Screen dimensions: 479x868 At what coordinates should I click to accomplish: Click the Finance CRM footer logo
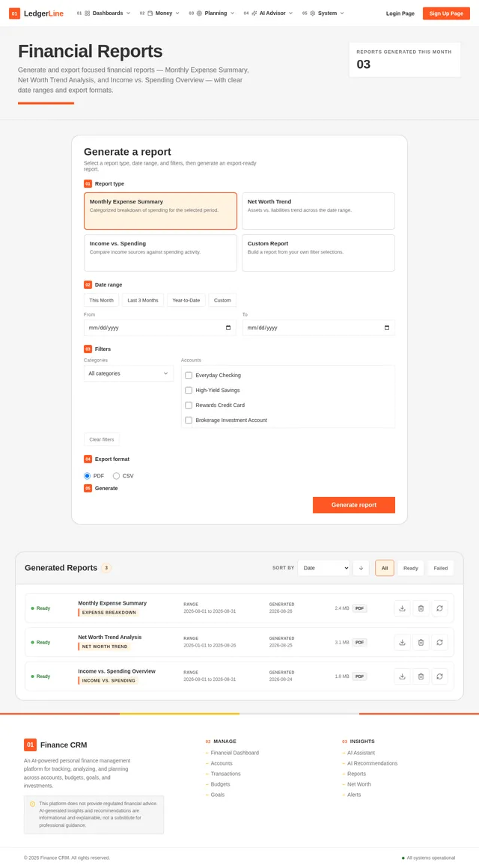coord(30,745)
